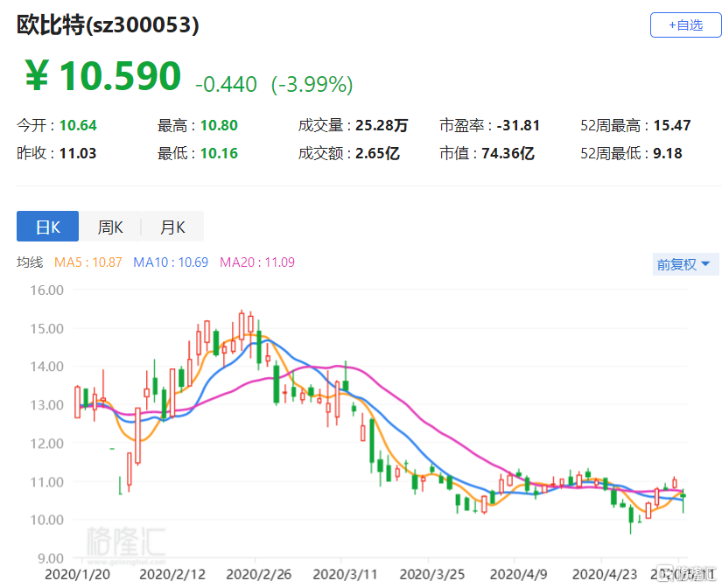Switch to the 日K daily chart tab
This screenshot has height=588, width=722.
pos(48,227)
